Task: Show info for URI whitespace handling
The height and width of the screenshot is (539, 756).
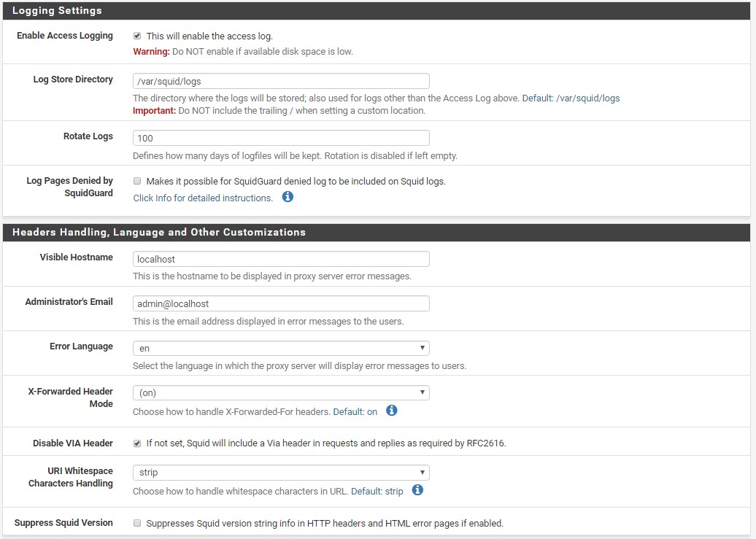Action: [417, 490]
